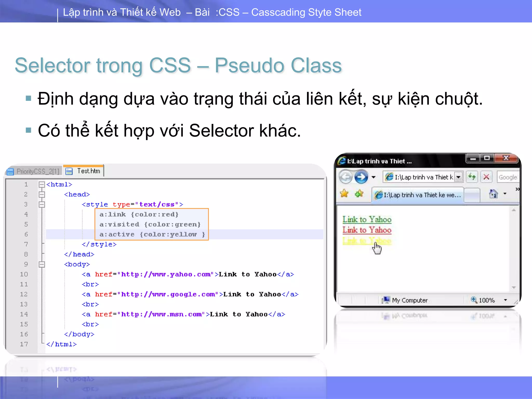Open the Home button dropdown arrow
The image size is (532, 399).
tap(505, 194)
